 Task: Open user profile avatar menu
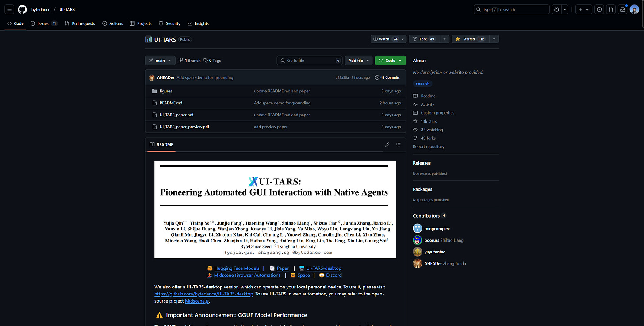(x=634, y=9)
